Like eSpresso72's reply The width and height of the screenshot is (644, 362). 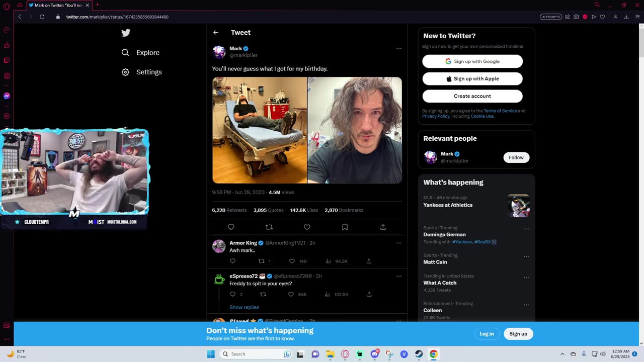point(291,295)
